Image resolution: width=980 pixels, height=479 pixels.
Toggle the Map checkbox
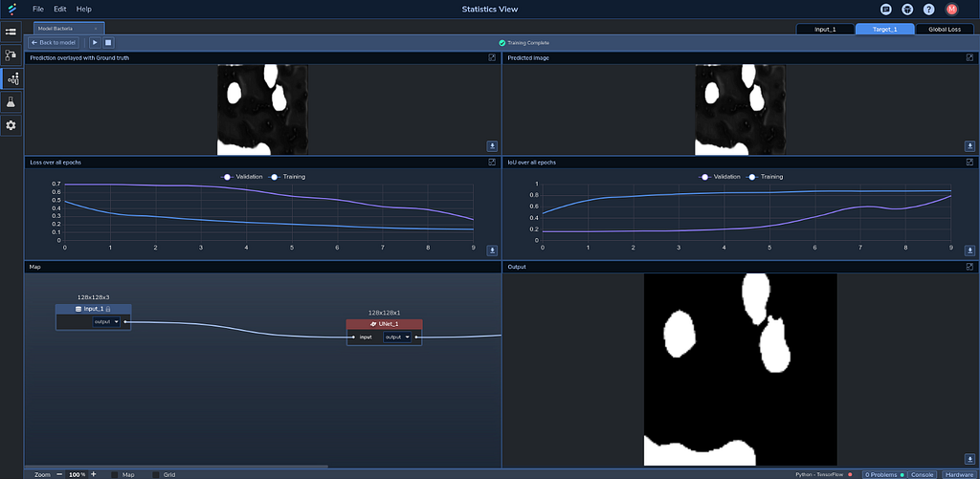(x=115, y=474)
